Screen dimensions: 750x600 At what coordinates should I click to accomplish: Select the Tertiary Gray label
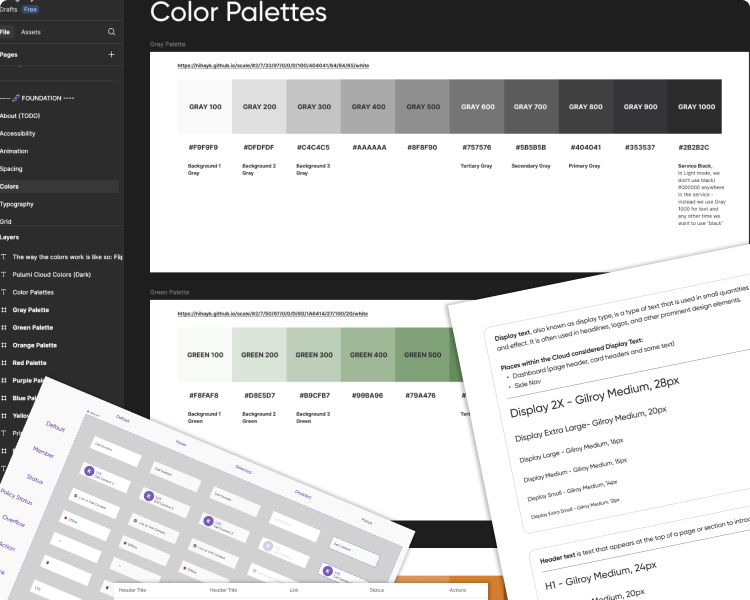pos(476,166)
